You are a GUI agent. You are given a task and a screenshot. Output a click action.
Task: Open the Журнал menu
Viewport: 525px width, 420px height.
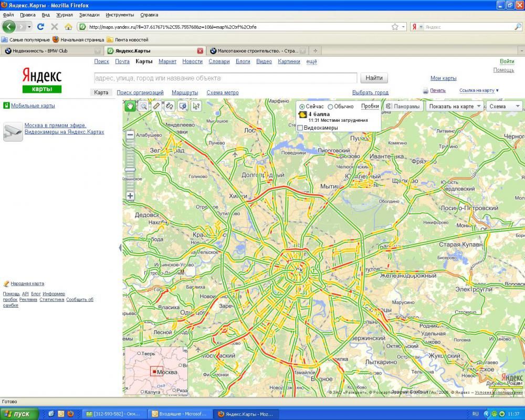tap(64, 15)
